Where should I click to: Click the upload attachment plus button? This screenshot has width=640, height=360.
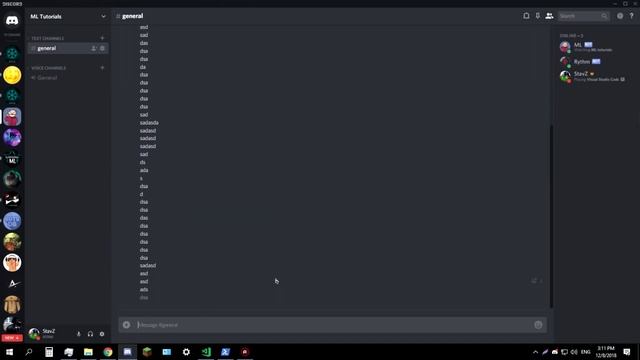click(127, 325)
